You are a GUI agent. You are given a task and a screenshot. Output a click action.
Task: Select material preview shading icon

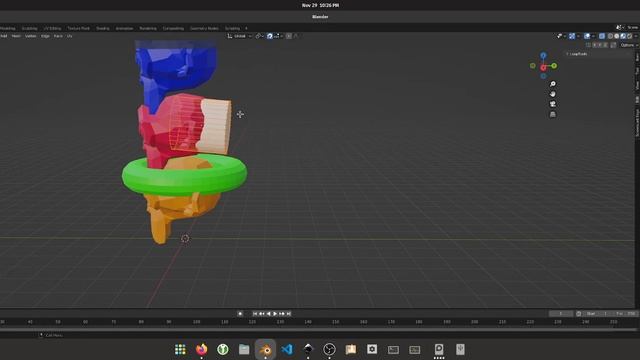(x=623, y=36)
